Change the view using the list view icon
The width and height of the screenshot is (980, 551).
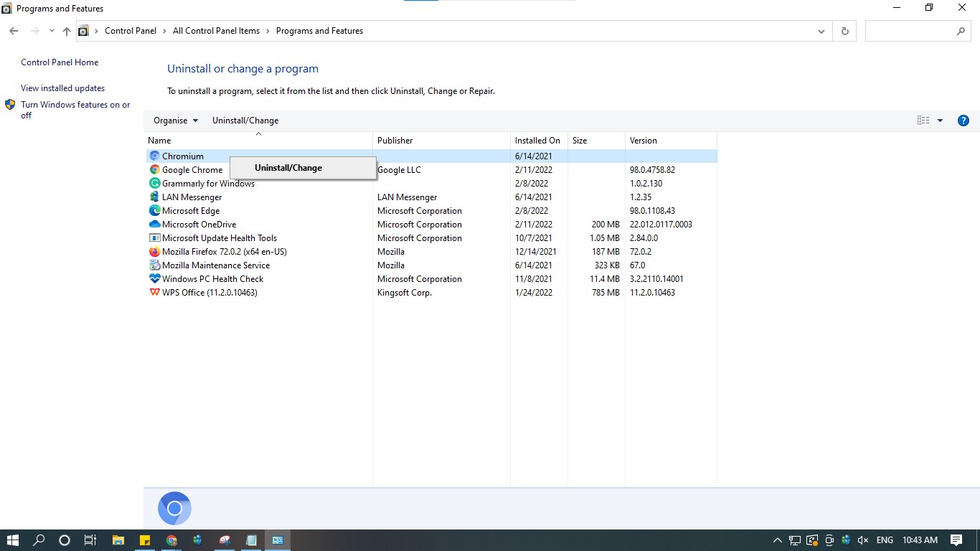pos(923,121)
